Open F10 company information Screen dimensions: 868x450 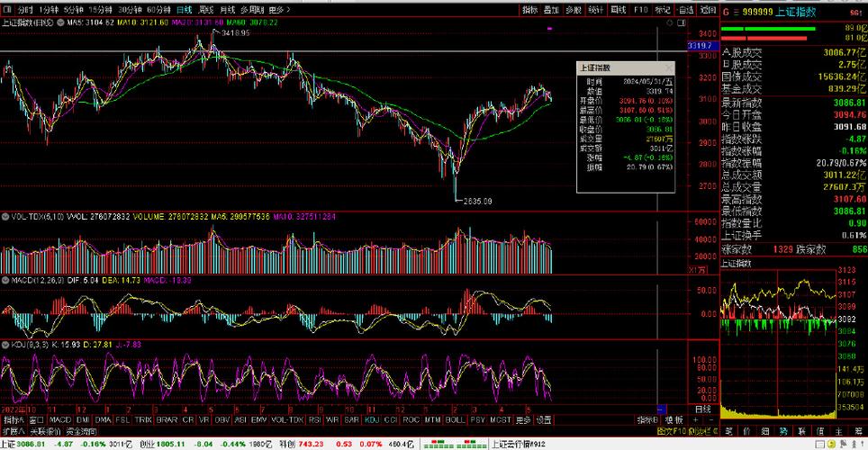point(641,9)
